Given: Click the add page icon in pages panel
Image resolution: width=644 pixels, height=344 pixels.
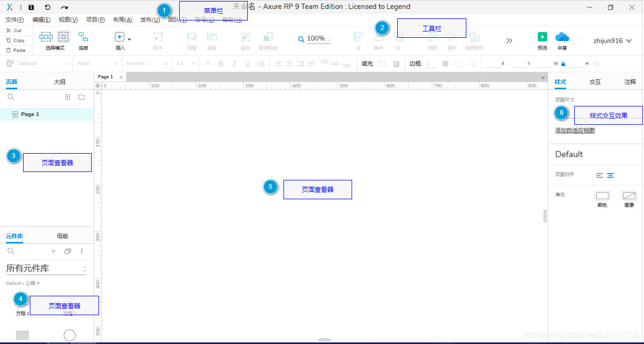Looking at the screenshot, I should pyautogui.click(x=68, y=97).
